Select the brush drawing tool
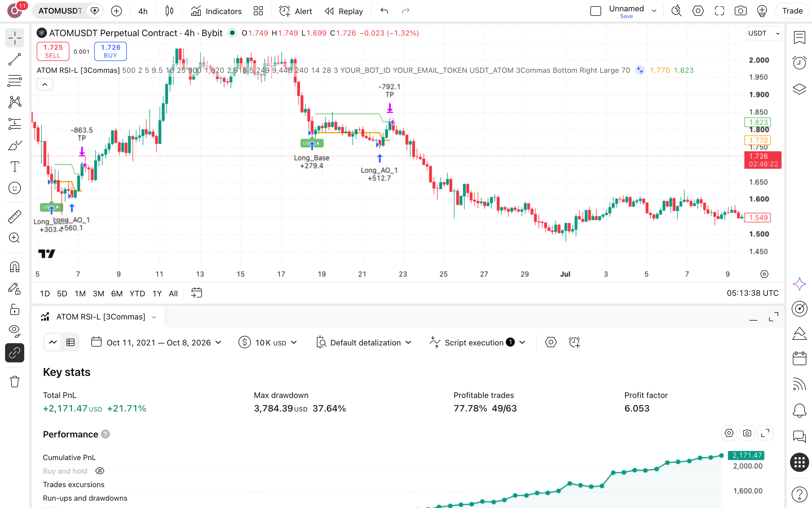 (x=15, y=145)
